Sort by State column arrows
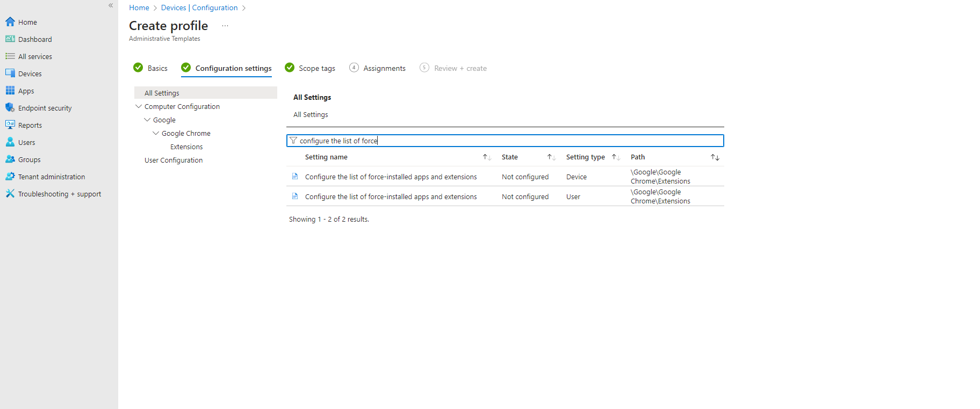The height and width of the screenshot is (409, 980). (x=551, y=157)
